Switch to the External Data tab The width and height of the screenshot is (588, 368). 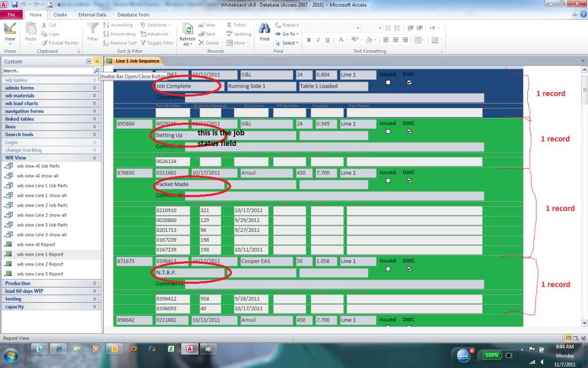pyautogui.click(x=92, y=15)
